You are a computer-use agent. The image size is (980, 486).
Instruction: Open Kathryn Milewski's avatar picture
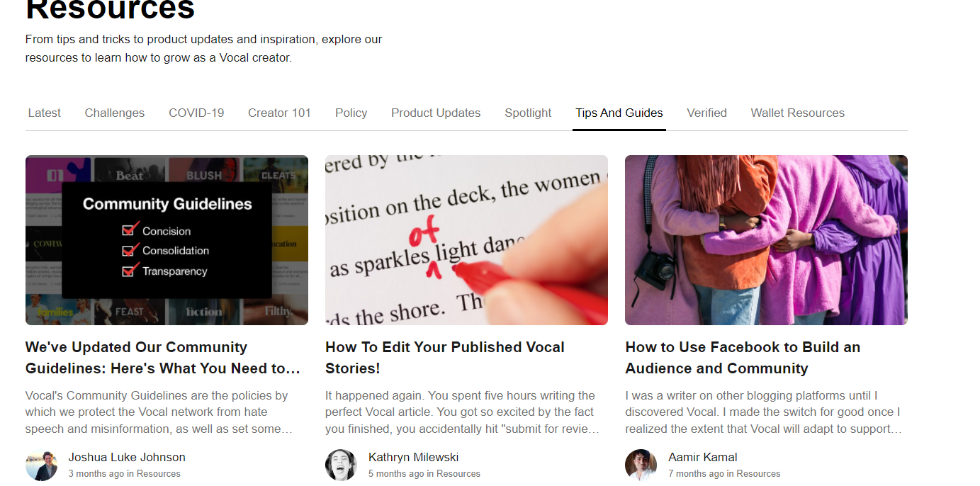[341, 465]
